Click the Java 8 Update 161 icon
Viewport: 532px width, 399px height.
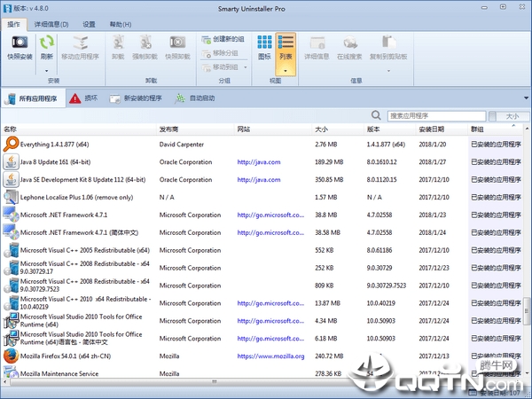tap(11, 162)
